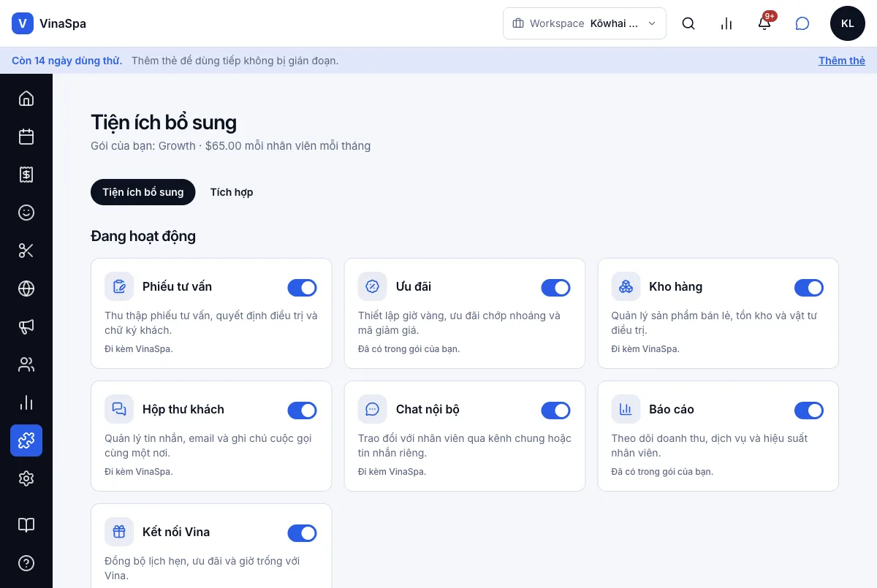Click the notification bell icon
This screenshot has width=877, height=588.
(x=764, y=23)
